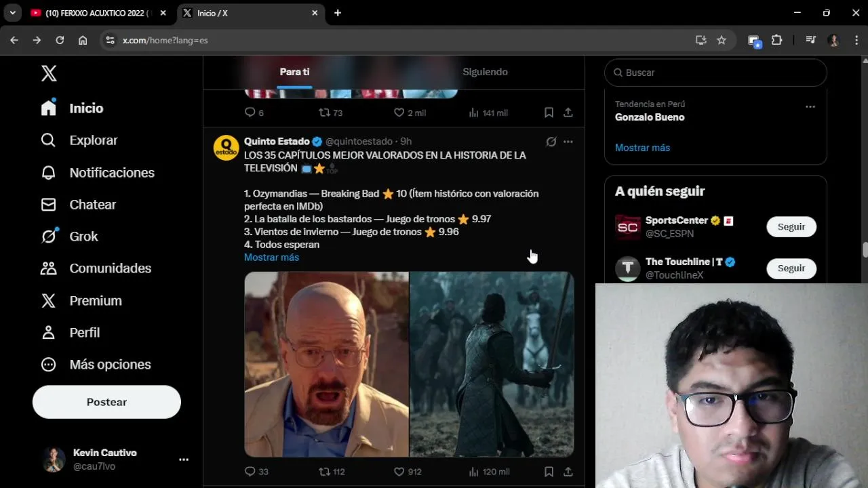Open Más opciones menu
868x488 pixels.
tap(96, 365)
